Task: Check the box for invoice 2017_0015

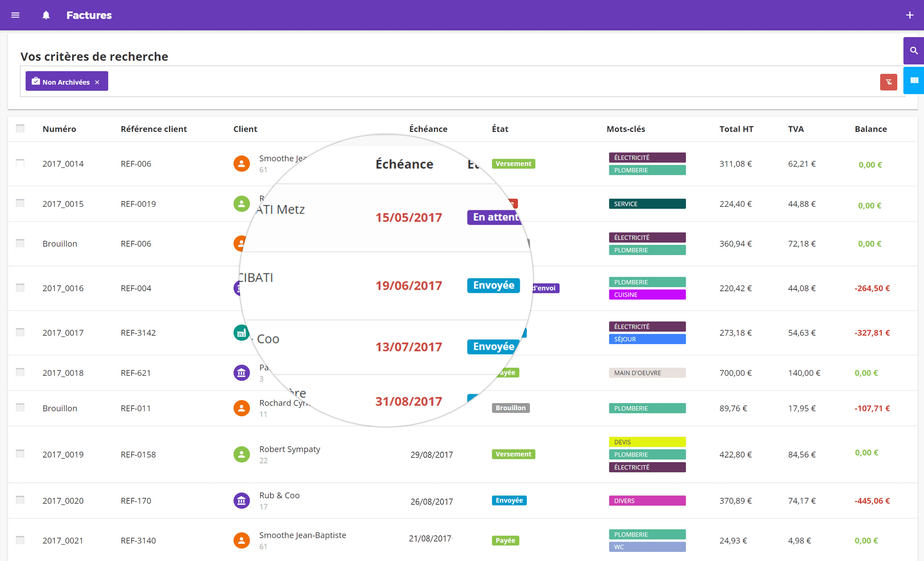Action: [x=20, y=203]
